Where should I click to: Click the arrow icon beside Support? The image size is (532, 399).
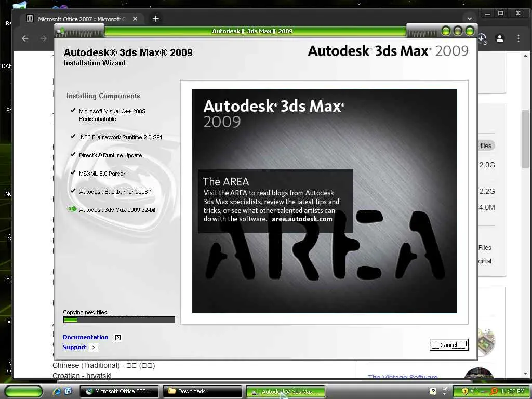(94, 348)
